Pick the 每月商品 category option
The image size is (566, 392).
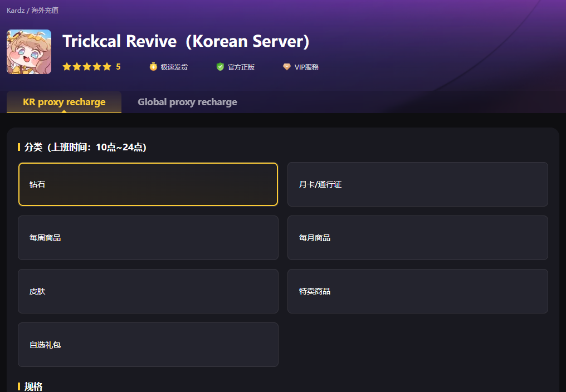(417, 238)
